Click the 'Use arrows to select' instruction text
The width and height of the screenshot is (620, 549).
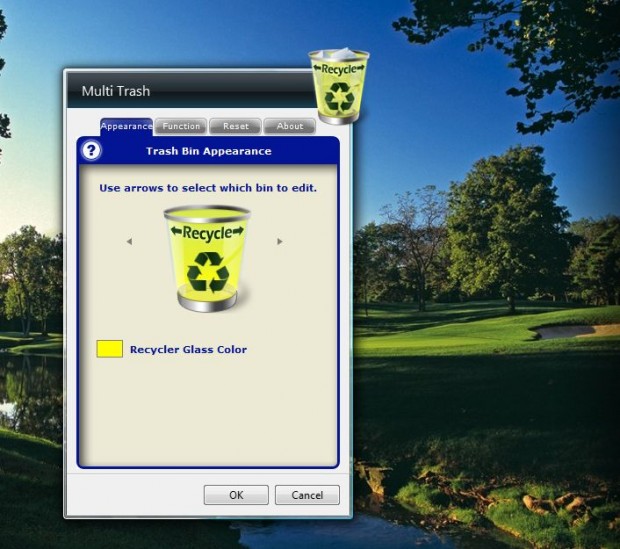pos(208,188)
